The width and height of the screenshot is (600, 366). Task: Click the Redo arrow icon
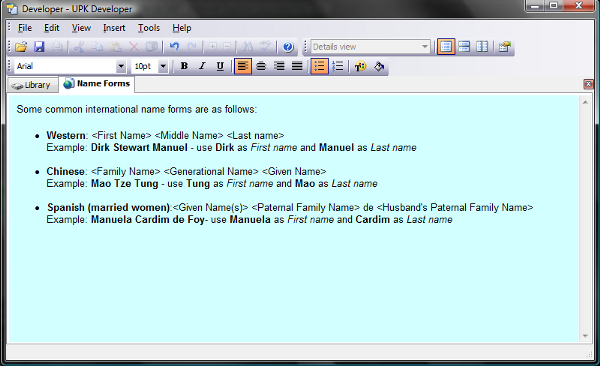click(192, 47)
